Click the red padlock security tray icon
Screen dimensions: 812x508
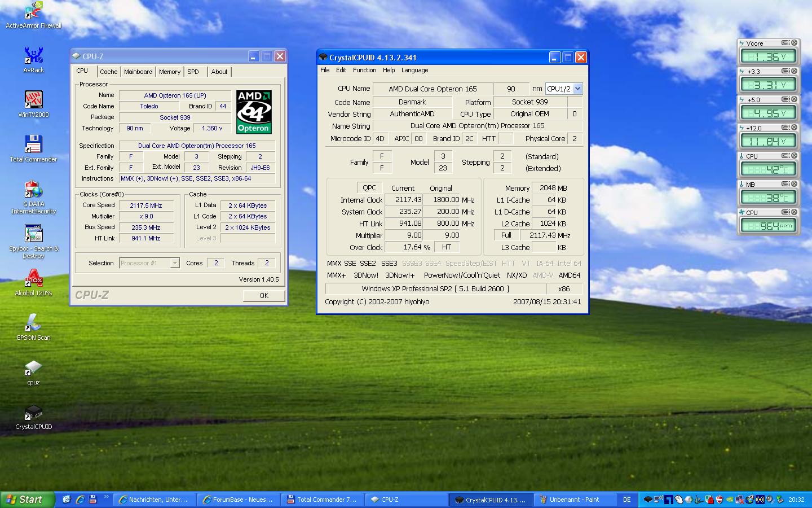(709, 500)
